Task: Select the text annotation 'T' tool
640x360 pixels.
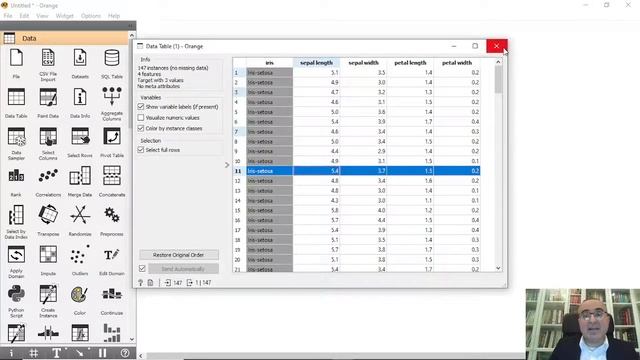Action: point(56,353)
